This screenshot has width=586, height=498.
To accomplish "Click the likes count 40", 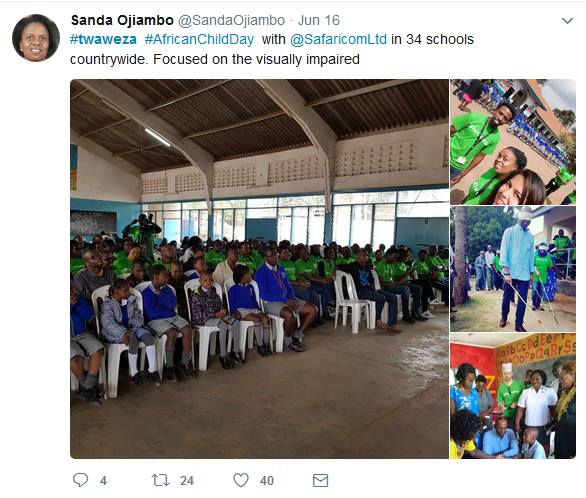I will point(266,480).
